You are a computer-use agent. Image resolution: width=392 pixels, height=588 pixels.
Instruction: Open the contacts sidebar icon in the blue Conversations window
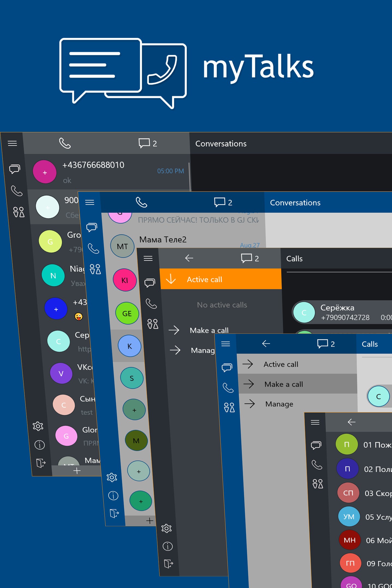tap(95, 269)
